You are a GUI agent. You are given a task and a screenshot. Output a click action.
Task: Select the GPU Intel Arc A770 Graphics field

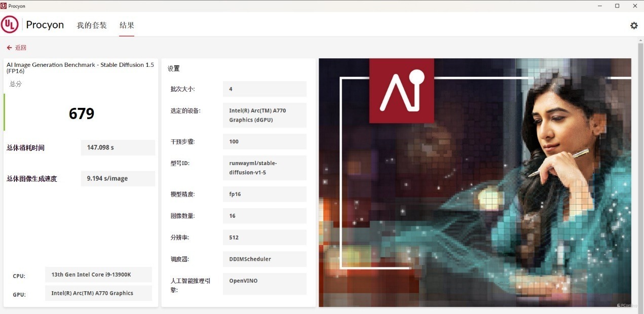pos(98,293)
